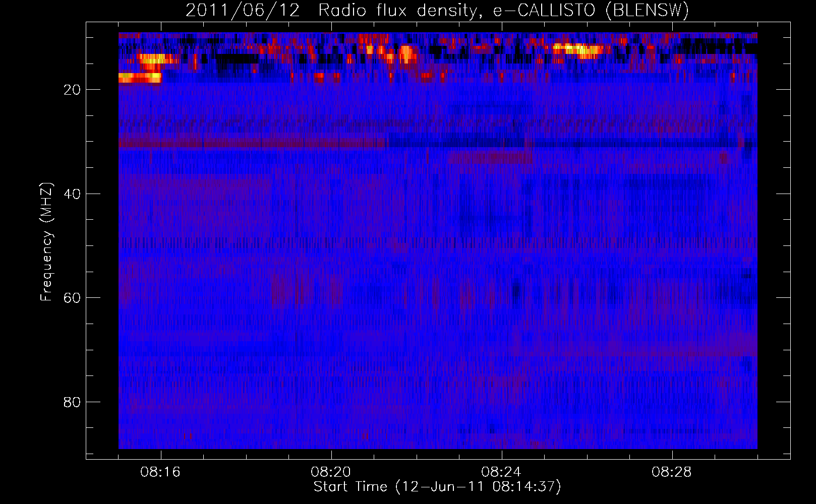The width and height of the screenshot is (816, 504).
Task: Click the Frequency (MHZ) axis title
Action: (46, 242)
